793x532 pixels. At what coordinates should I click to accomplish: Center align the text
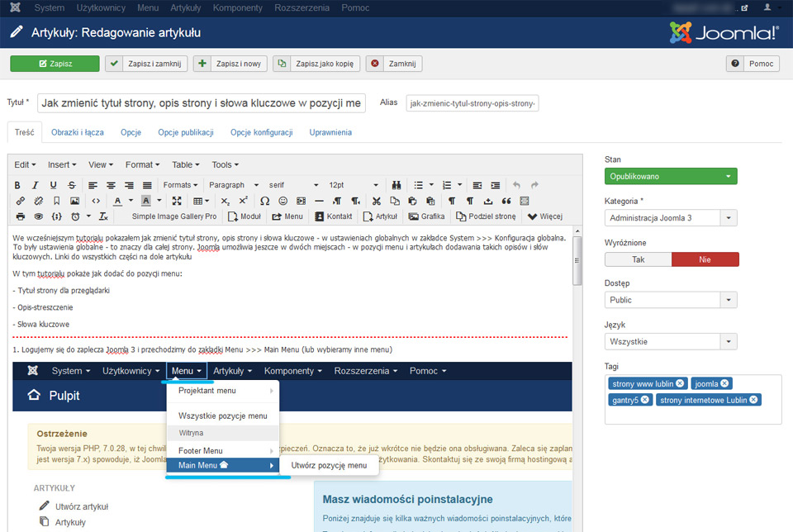(111, 185)
